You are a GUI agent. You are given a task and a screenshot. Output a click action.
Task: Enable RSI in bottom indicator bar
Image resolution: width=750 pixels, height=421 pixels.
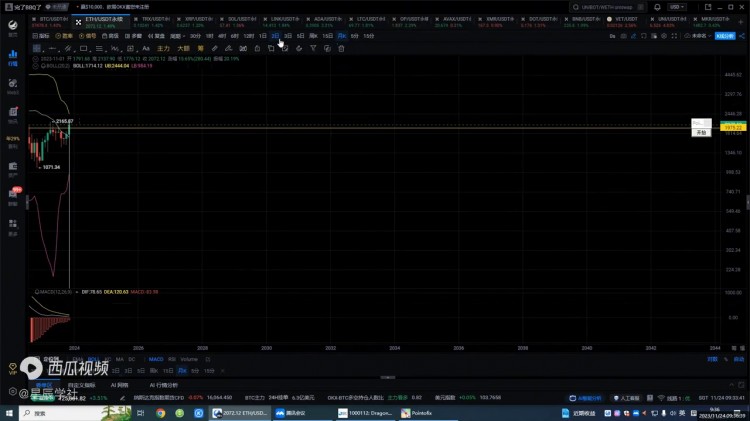coord(172,359)
